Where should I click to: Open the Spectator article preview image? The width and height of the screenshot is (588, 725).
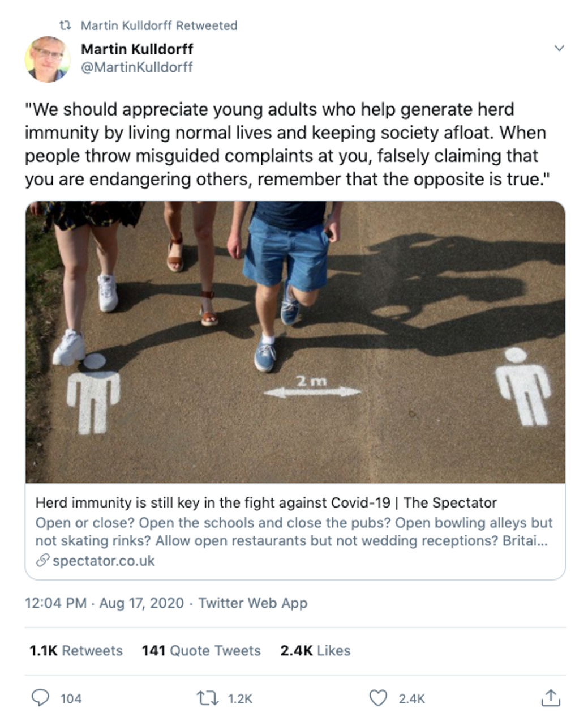click(295, 342)
